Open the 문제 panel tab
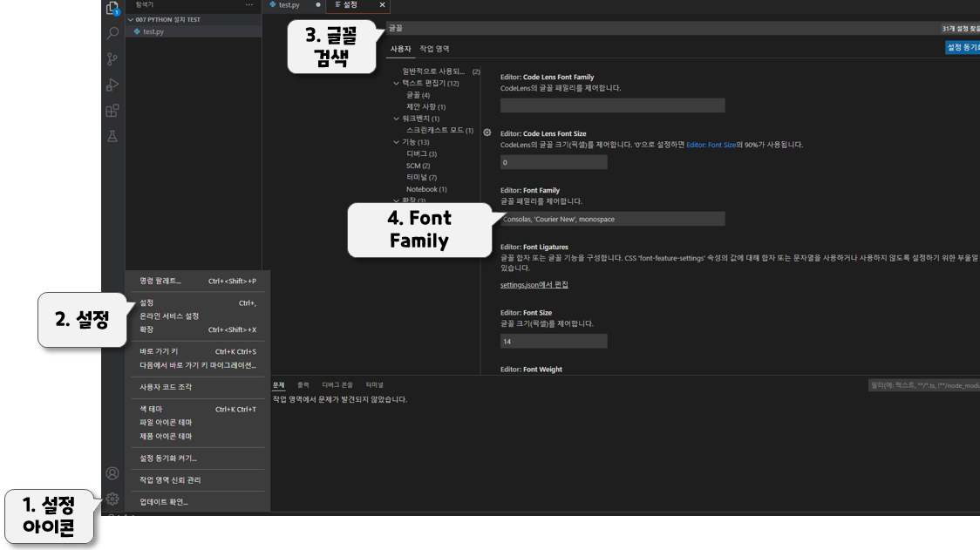 point(279,385)
